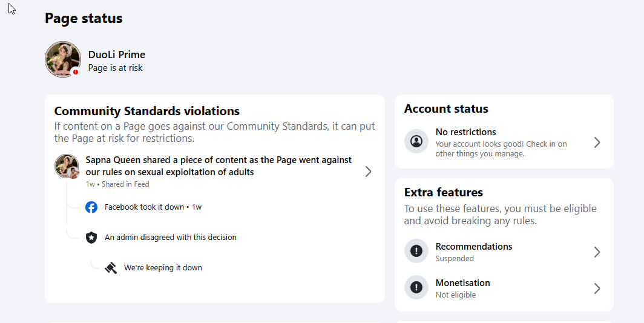Click the 1w Shared in Feed timestamp

[x=117, y=184]
